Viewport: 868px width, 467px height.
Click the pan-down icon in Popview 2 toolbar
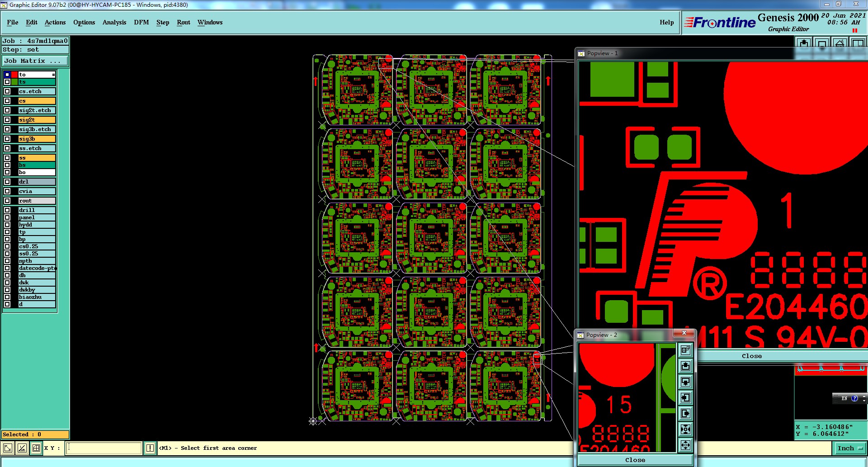(x=685, y=382)
